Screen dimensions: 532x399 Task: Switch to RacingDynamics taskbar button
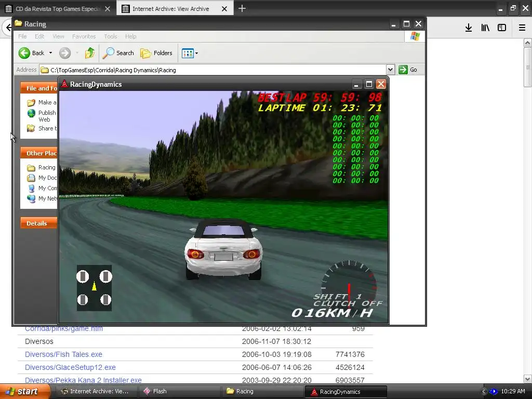click(345, 392)
